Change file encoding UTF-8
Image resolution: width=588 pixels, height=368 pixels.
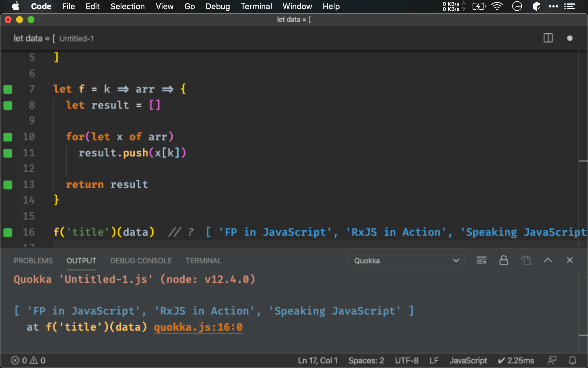pyautogui.click(x=407, y=360)
